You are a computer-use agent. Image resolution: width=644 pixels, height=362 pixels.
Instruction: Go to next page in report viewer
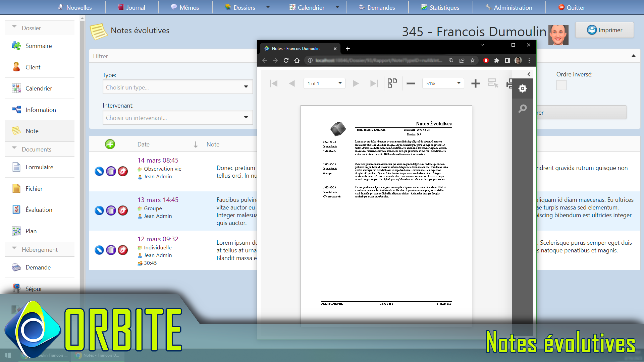[x=356, y=83]
